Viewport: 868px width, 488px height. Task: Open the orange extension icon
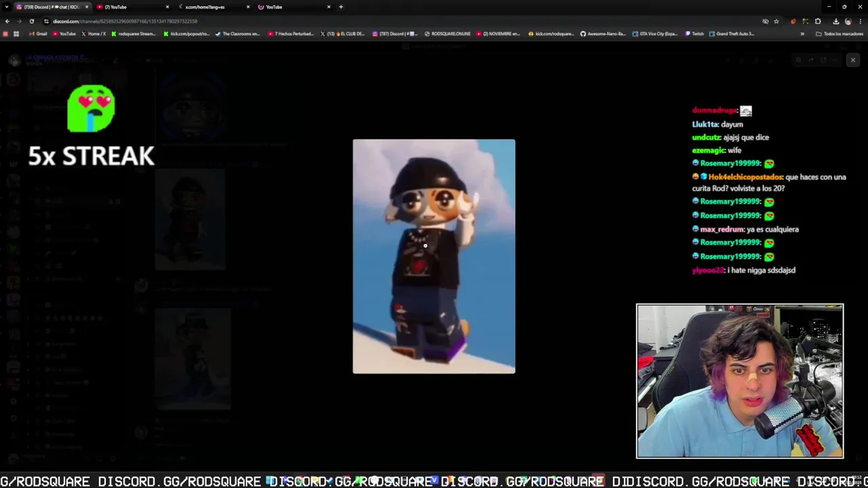pos(793,21)
